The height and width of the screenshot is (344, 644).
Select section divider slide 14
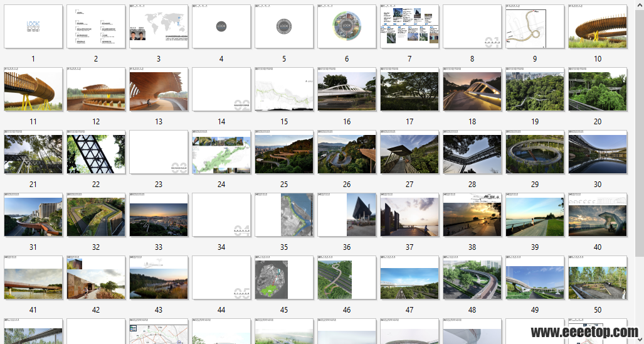point(221,89)
